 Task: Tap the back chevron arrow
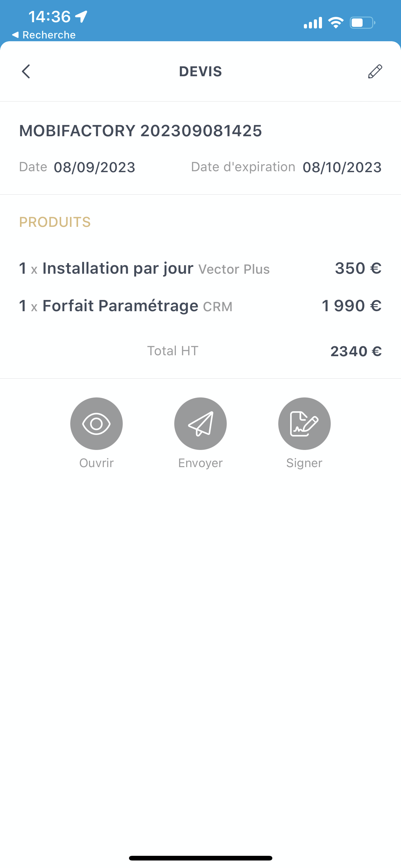tap(26, 72)
